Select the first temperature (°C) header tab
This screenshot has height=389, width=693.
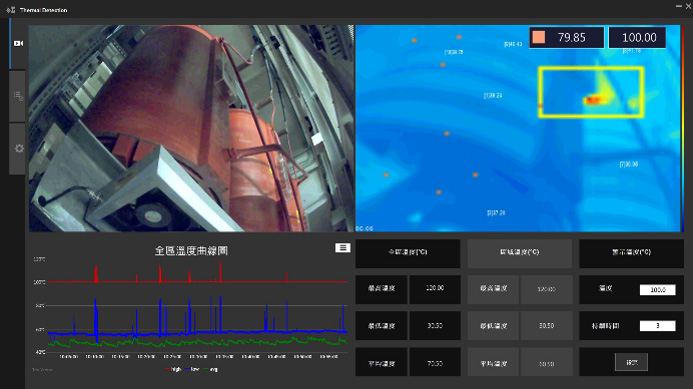407,253
